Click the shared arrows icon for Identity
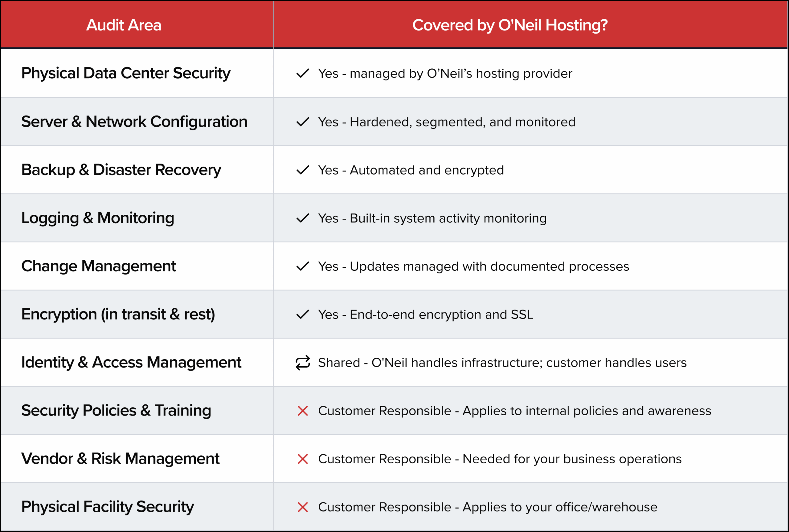The width and height of the screenshot is (789, 532). (x=302, y=363)
